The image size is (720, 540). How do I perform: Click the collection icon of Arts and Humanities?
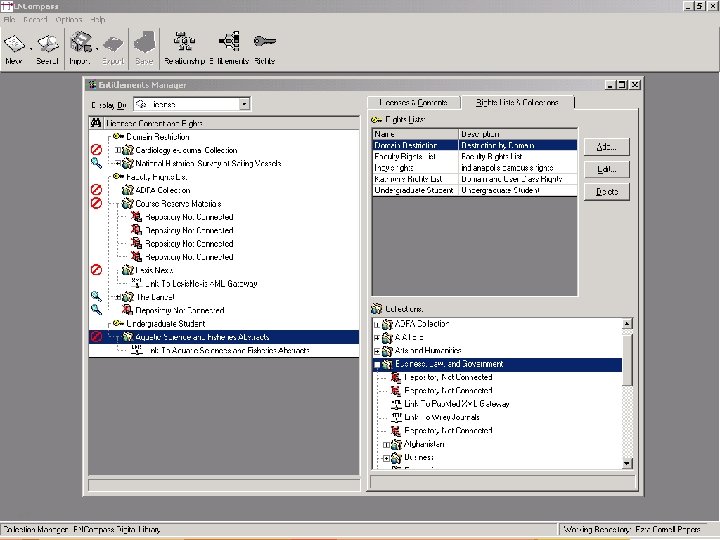tap(388, 351)
